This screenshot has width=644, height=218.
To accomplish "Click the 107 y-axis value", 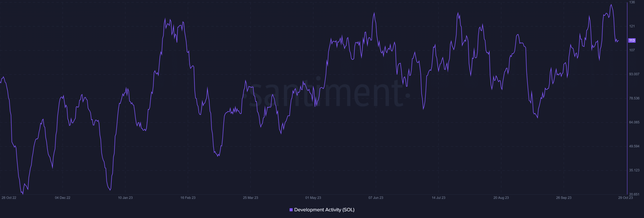I will (x=632, y=50).
